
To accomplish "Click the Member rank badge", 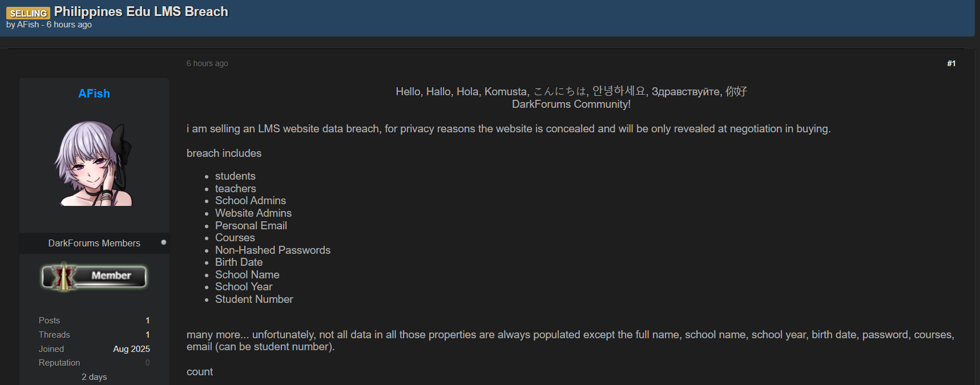I will 94,277.
